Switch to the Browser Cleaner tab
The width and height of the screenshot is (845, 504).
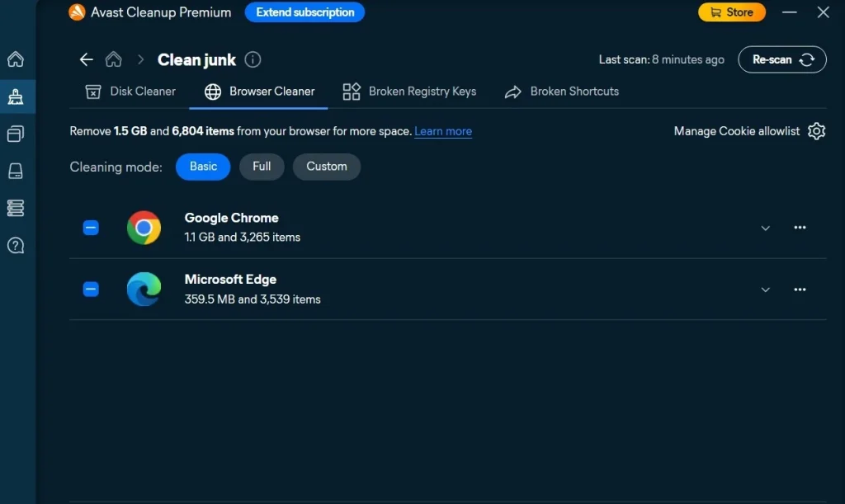[x=259, y=92]
